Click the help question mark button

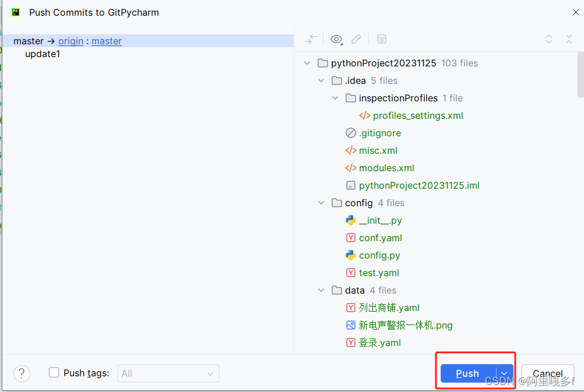click(22, 373)
